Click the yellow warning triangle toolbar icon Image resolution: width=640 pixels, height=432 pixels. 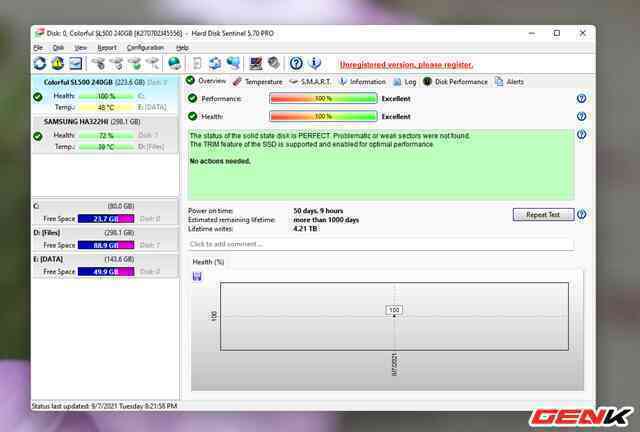click(58, 63)
